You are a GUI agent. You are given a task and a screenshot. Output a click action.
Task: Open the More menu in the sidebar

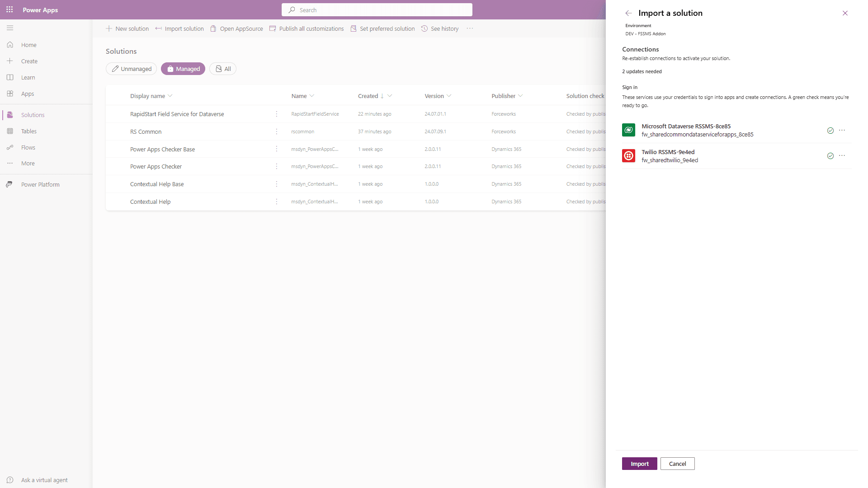(x=28, y=163)
